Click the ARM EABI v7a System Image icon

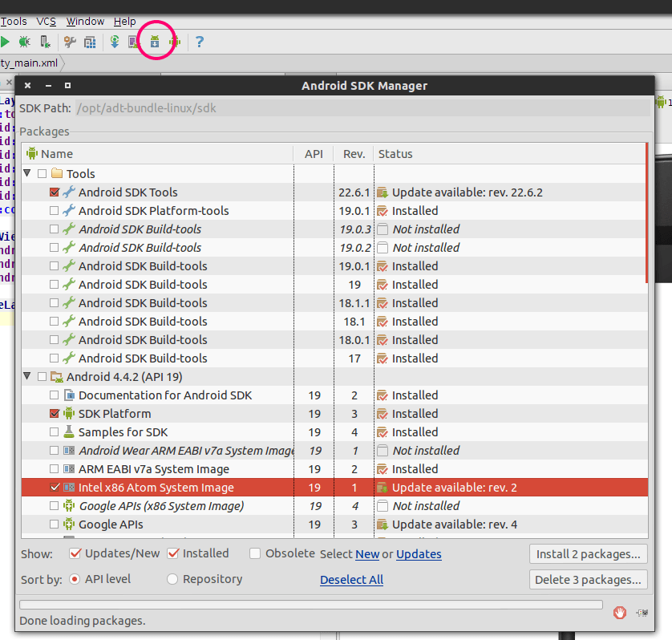pyautogui.click(x=69, y=469)
